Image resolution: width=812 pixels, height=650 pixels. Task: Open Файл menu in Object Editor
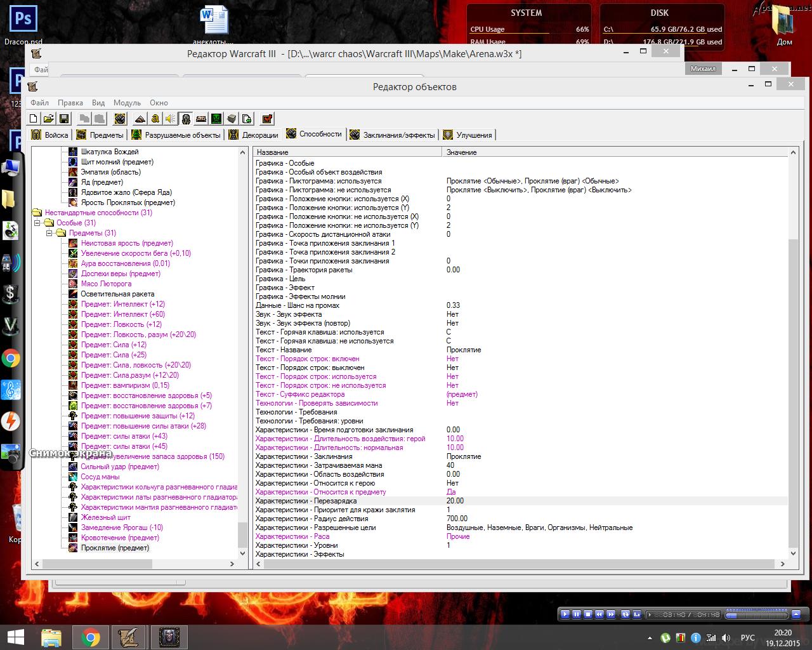[x=39, y=102]
